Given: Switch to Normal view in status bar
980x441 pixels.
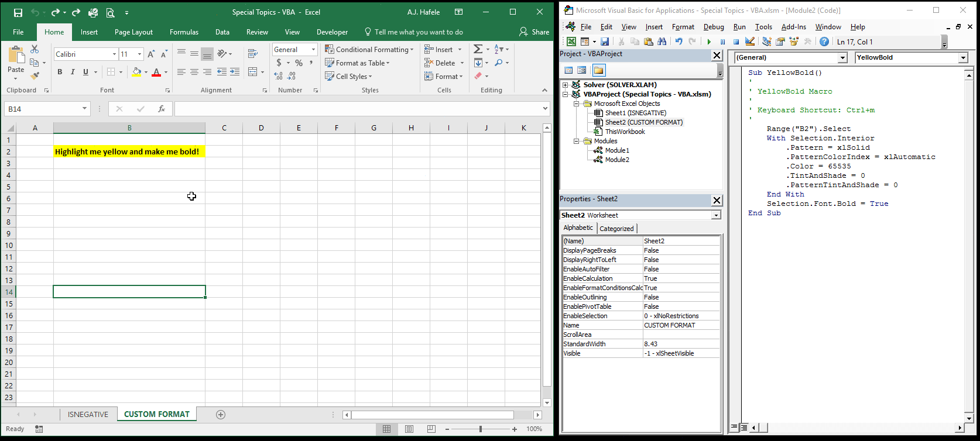Looking at the screenshot, I should pyautogui.click(x=387, y=429).
